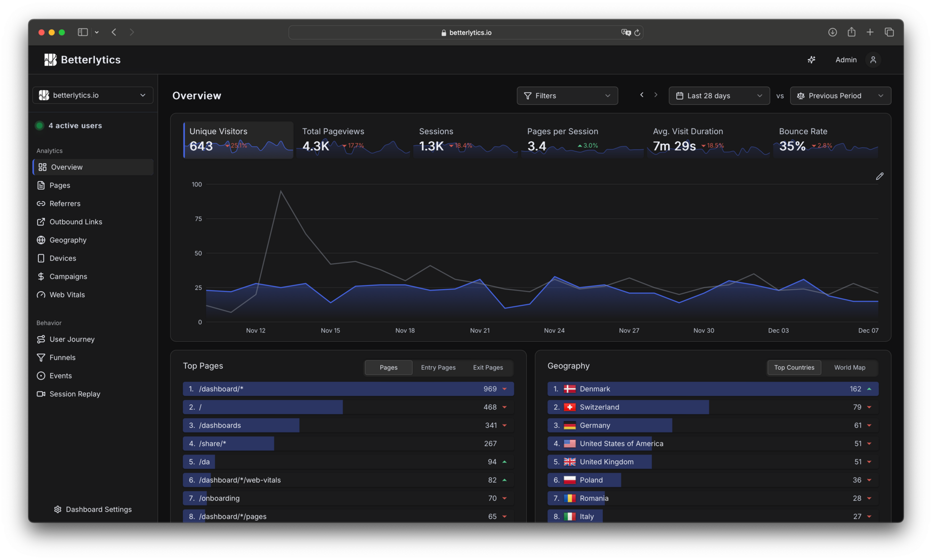Expand the betterlytics.io site switcher
The height and width of the screenshot is (560, 932).
(x=92, y=95)
